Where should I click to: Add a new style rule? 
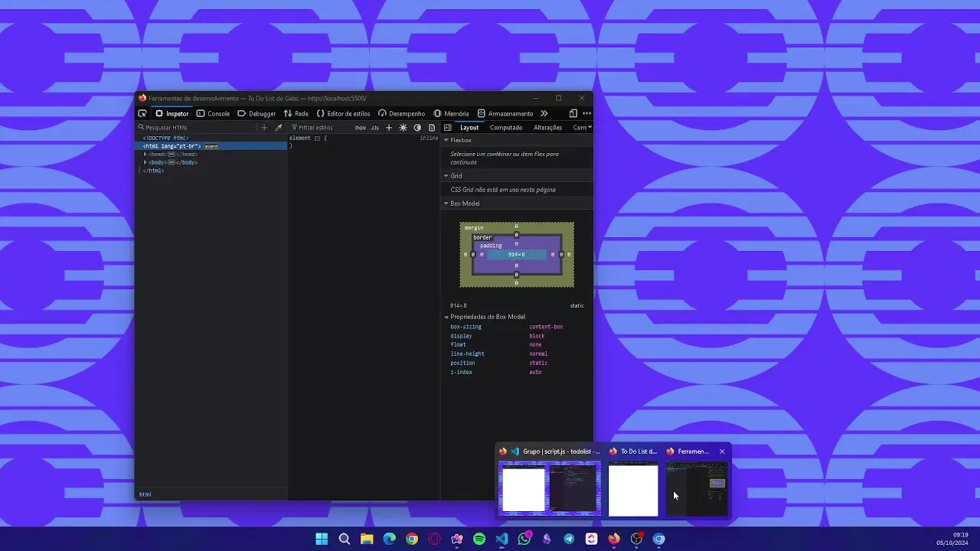coord(389,128)
